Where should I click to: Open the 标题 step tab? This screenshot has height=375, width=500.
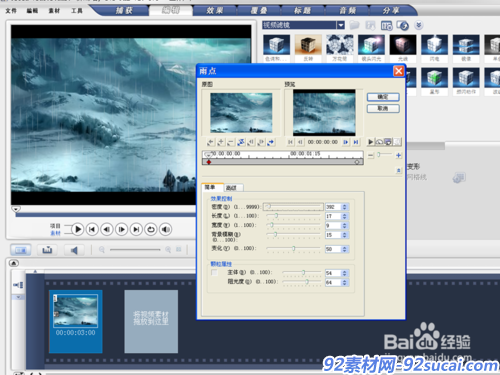click(303, 11)
